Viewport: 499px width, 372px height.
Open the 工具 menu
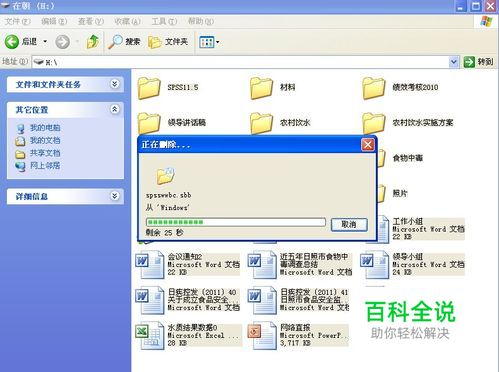coord(164,22)
